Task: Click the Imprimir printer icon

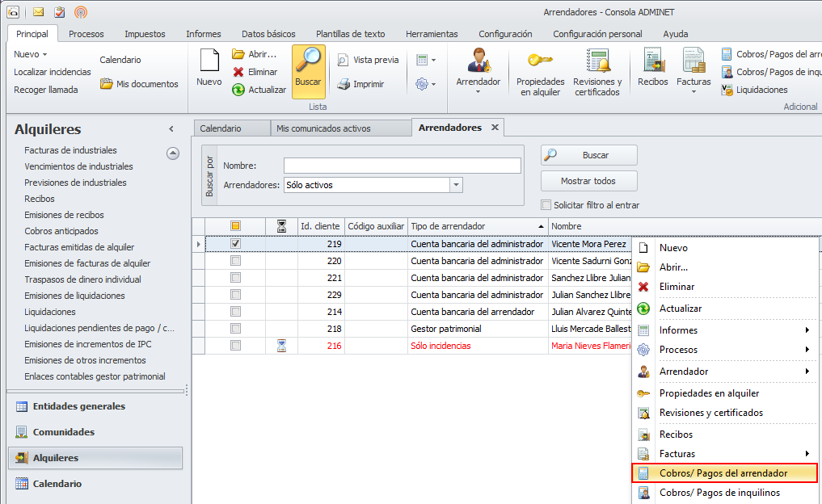Action: pos(344,84)
